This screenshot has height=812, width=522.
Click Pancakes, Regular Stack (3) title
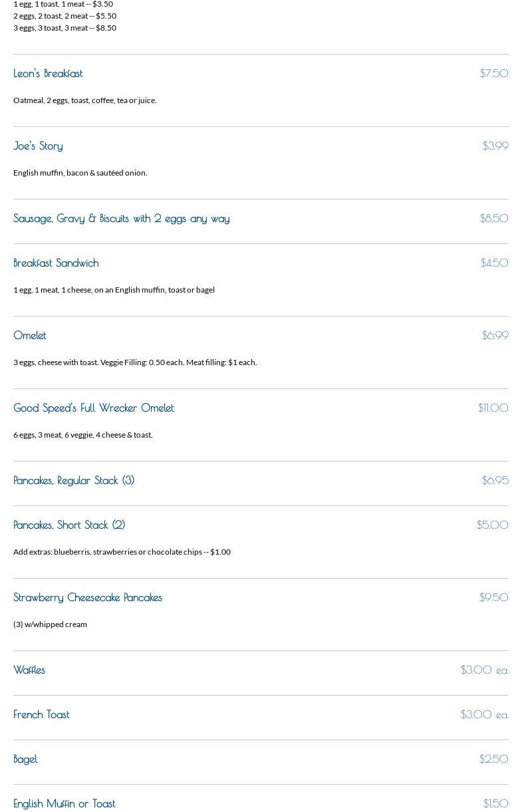74,480
